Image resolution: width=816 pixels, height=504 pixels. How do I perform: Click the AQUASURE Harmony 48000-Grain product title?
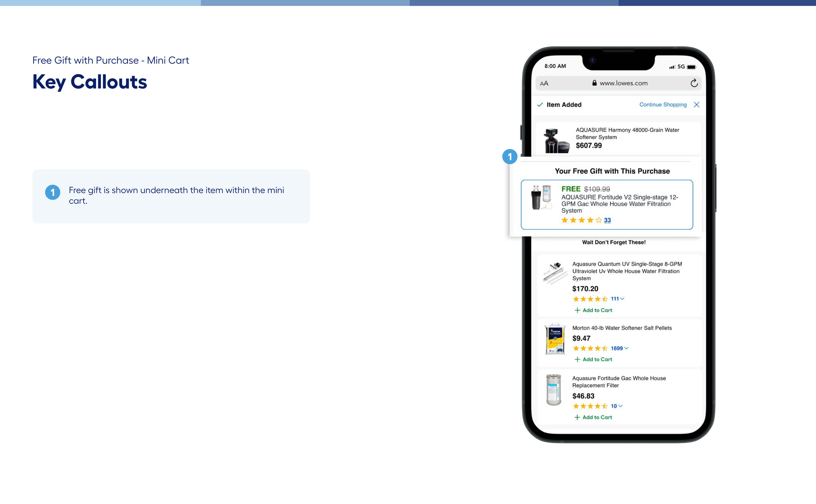[627, 133]
